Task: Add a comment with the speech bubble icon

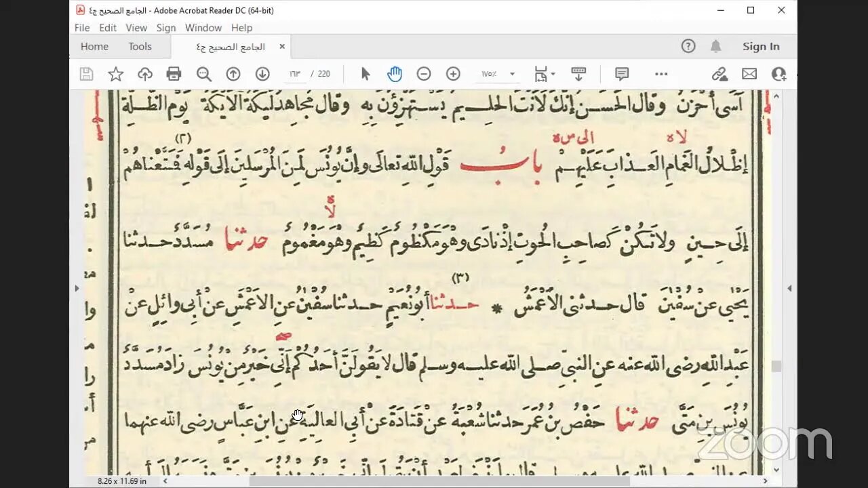Action: [622, 74]
